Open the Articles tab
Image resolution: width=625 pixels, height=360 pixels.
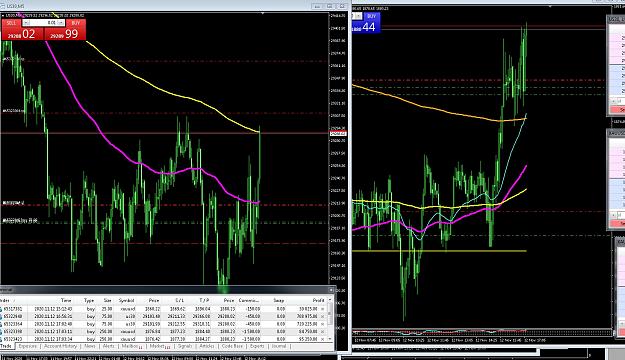pos(207,346)
